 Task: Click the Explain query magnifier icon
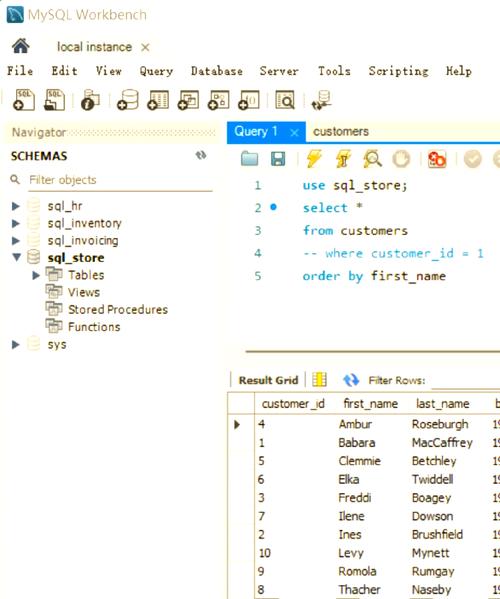372,159
